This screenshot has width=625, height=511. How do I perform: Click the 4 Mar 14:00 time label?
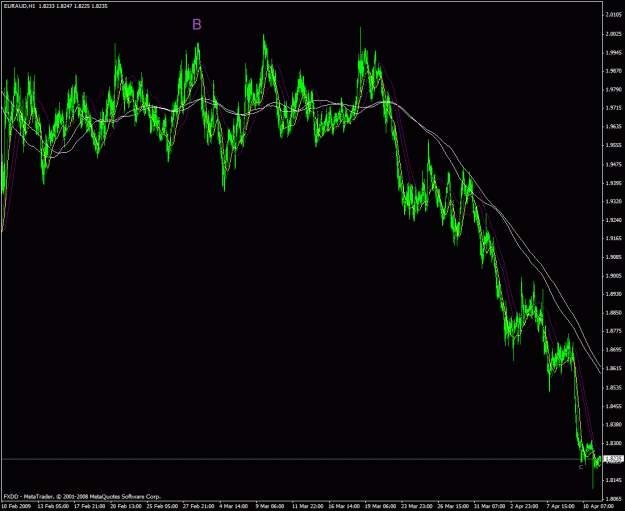(x=234, y=506)
